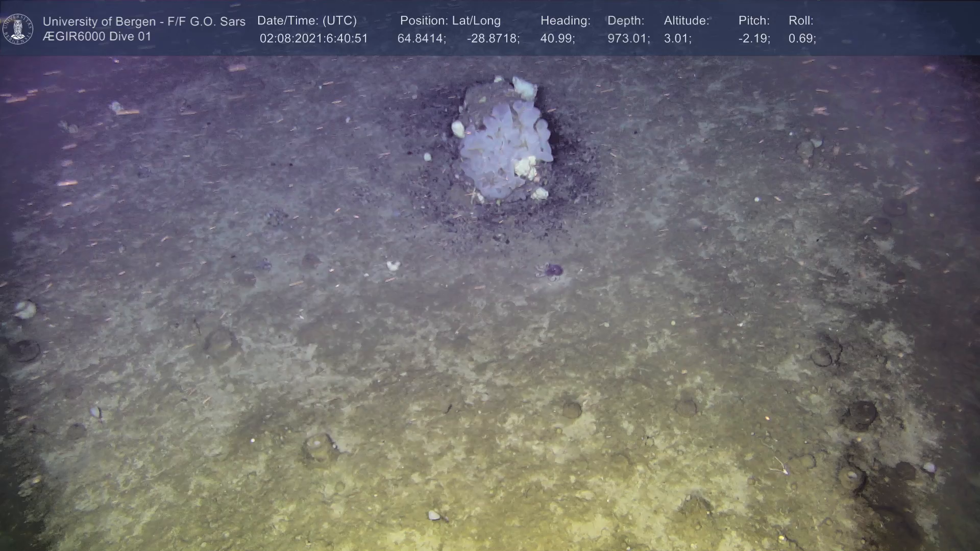Select the heading value 40.99
Screen dimensions: 980x551
[x=557, y=39]
